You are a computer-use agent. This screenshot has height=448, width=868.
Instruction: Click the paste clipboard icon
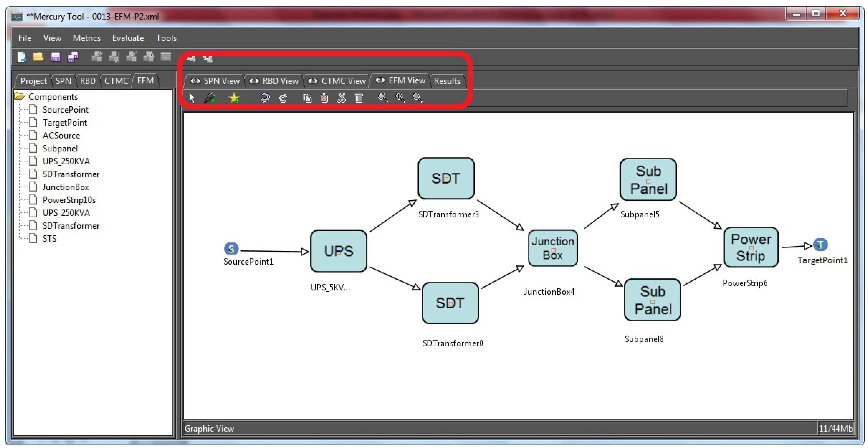coord(324,98)
